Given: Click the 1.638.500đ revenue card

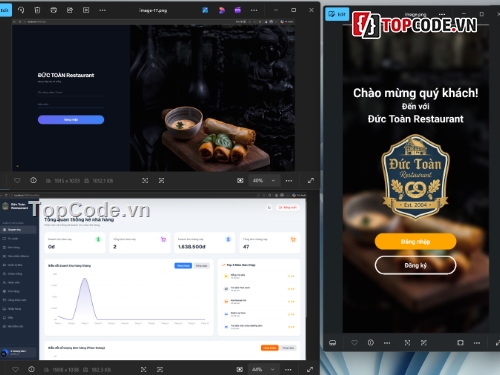Looking at the screenshot, I should [x=205, y=243].
